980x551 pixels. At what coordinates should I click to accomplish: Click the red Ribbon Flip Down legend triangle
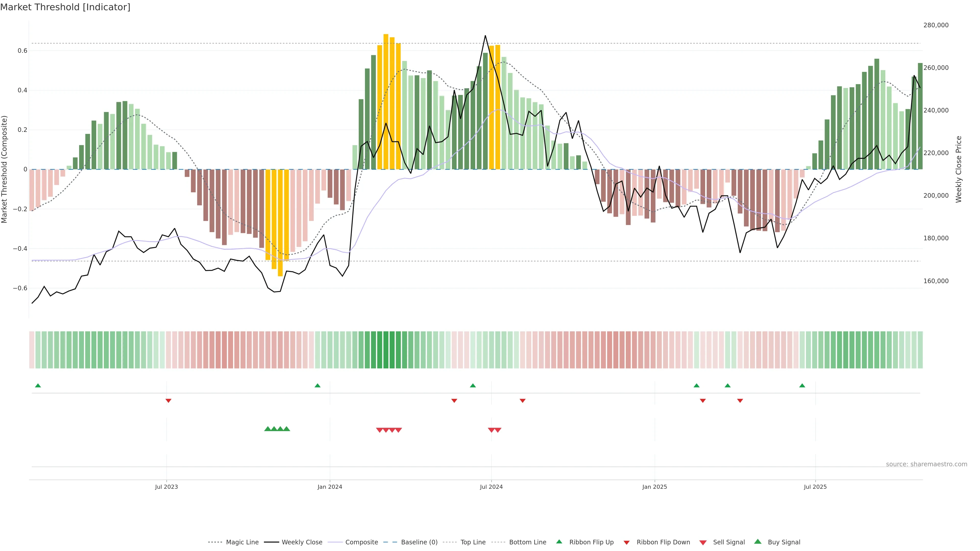point(626,543)
